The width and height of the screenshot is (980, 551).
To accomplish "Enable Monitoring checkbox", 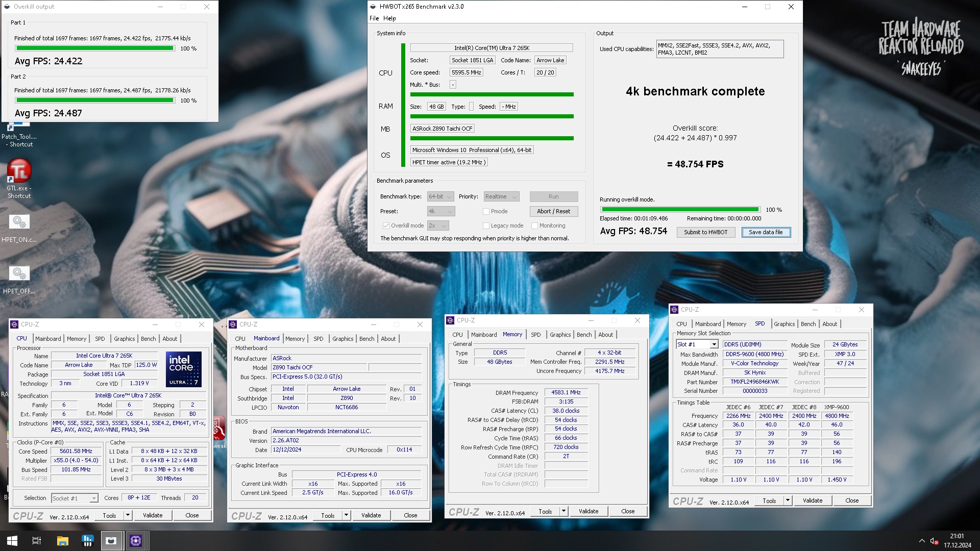I will (x=534, y=226).
